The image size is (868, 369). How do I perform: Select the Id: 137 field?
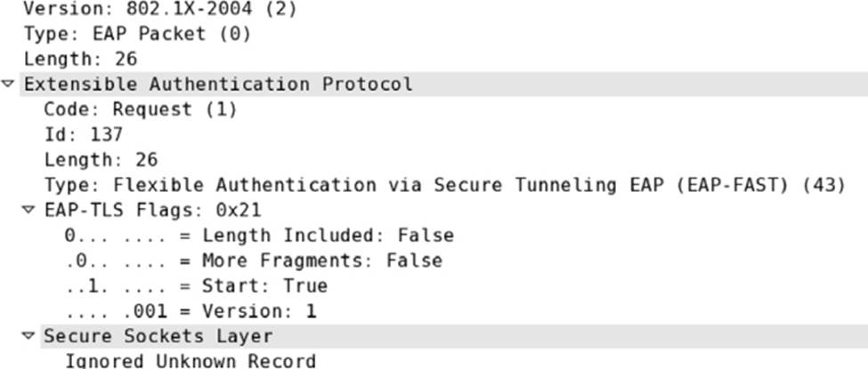(84, 134)
